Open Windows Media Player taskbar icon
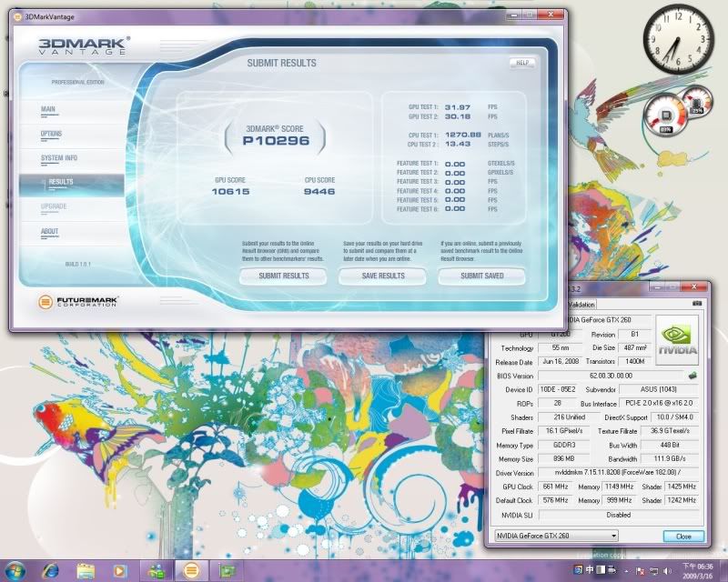The height and width of the screenshot is (582, 728). coord(120,570)
